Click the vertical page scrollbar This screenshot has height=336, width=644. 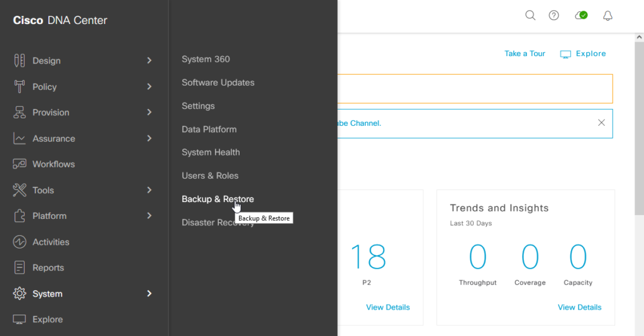(x=639, y=126)
